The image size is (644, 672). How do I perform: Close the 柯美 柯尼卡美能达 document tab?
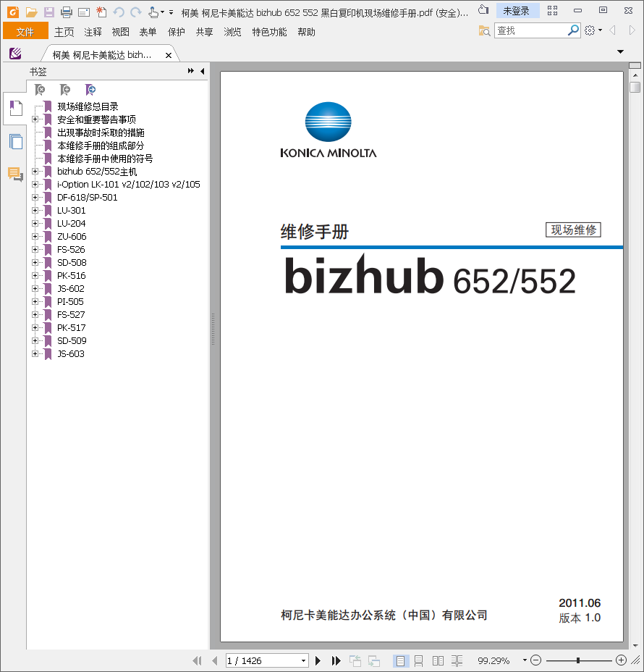point(169,55)
